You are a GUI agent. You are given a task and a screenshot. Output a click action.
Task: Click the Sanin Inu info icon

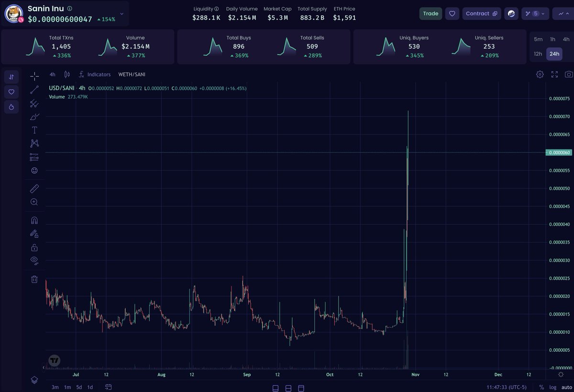click(x=70, y=9)
